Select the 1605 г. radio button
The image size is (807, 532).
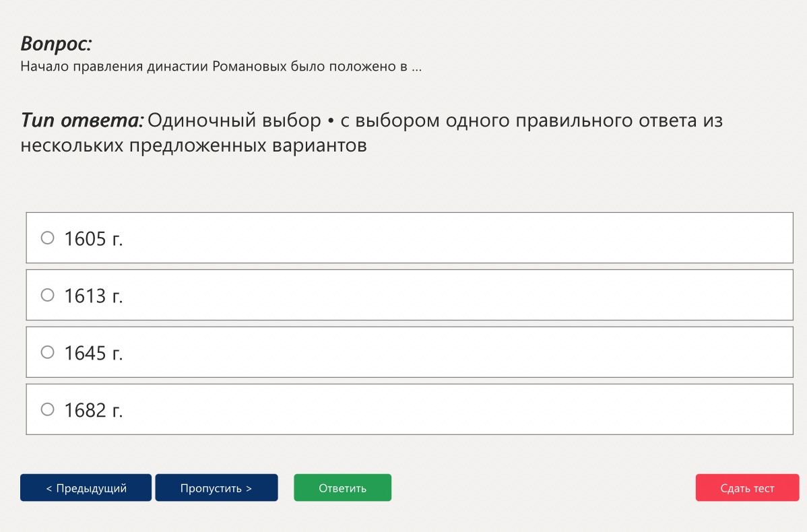[x=47, y=238]
